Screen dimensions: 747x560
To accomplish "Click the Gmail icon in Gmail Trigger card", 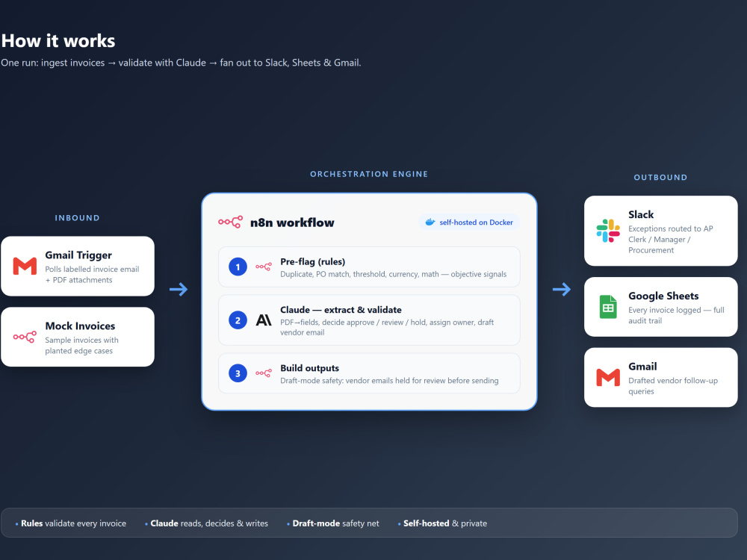I will tap(25, 267).
